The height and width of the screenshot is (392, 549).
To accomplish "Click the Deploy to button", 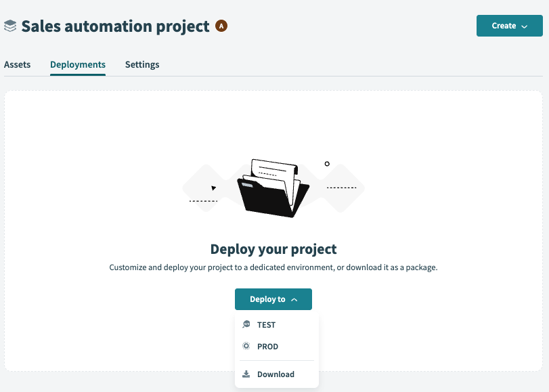I will click(268, 299).
